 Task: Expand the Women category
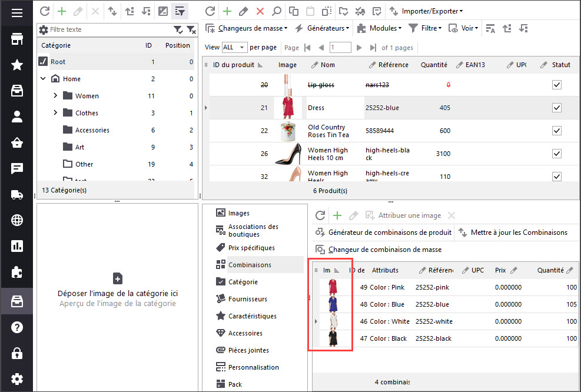coord(55,95)
